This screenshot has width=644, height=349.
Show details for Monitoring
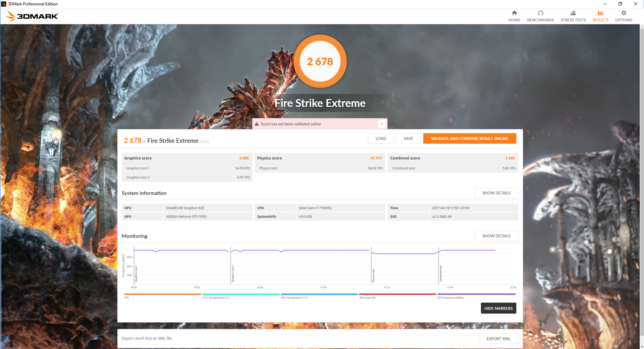[496, 236]
